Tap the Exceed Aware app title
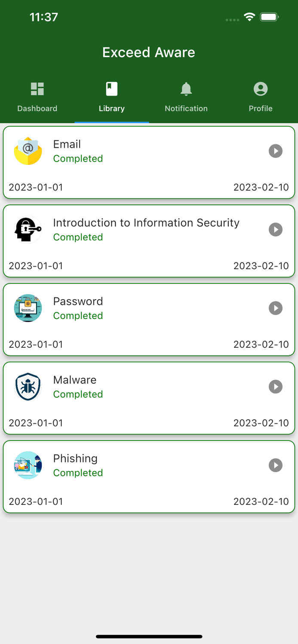 pos(149,52)
